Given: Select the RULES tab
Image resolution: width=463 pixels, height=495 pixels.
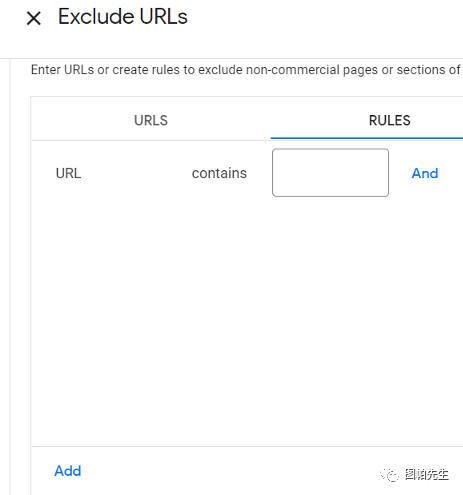Looking at the screenshot, I should tap(389, 120).
